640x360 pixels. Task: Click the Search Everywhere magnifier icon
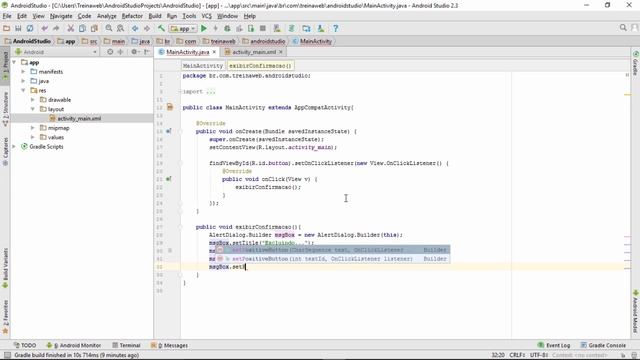click(623, 28)
